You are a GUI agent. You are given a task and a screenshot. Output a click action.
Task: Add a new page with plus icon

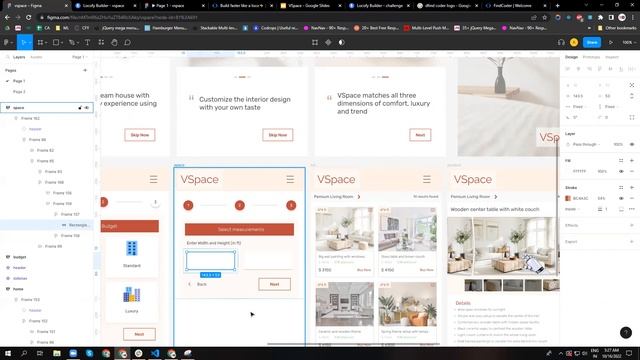(85, 70)
